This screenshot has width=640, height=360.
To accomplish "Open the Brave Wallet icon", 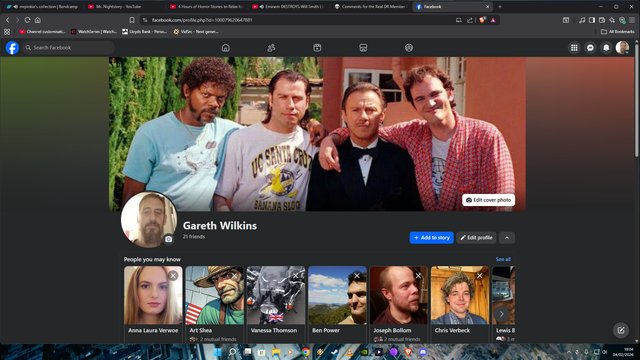I will point(602,20).
